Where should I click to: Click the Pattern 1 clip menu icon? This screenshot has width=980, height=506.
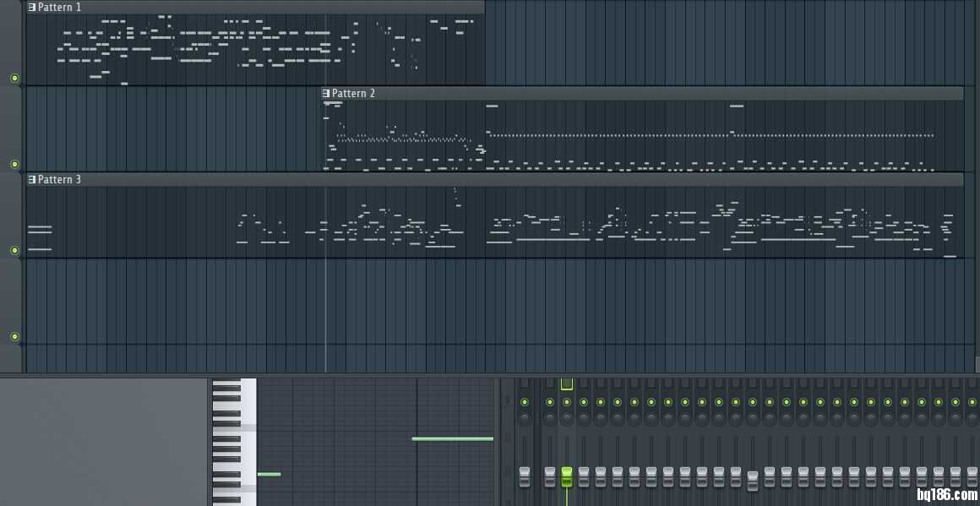(32, 7)
